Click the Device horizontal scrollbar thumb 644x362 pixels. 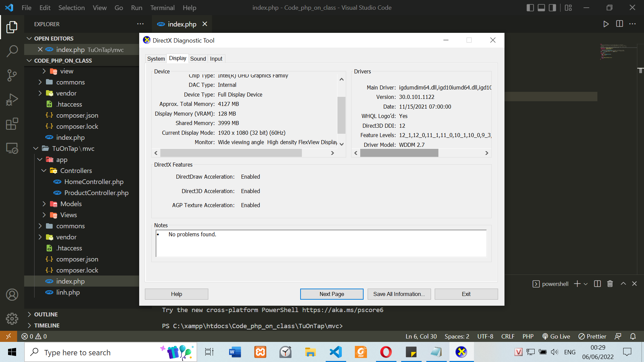pyautogui.click(x=231, y=153)
